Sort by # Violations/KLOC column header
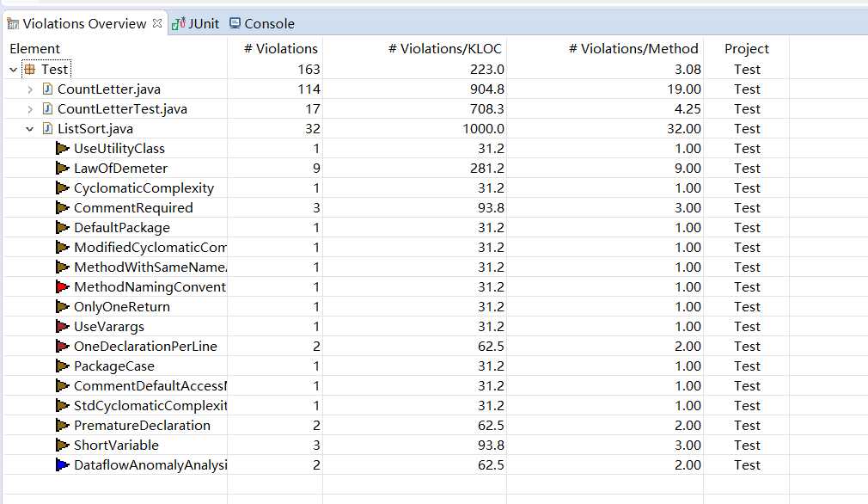This screenshot has width=868, height=504. tap(444, 49)
